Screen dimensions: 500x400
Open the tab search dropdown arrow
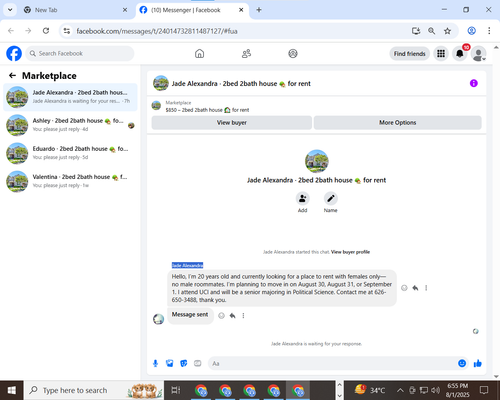[10, 10]
